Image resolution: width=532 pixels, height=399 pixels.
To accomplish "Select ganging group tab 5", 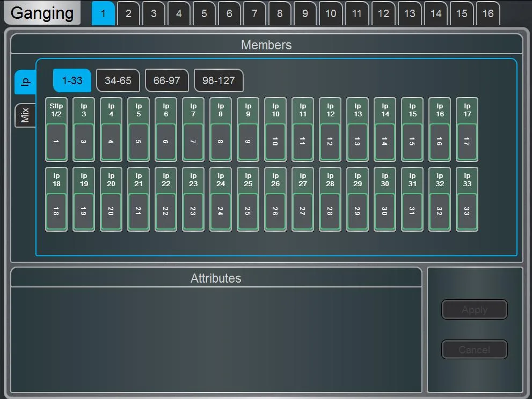I will [x=204, y=13].
